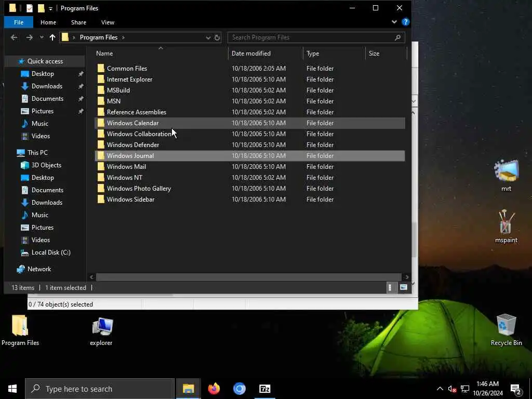Show hidden system tray icons
This screenshot has height=399, width=532.
point(440,389)
